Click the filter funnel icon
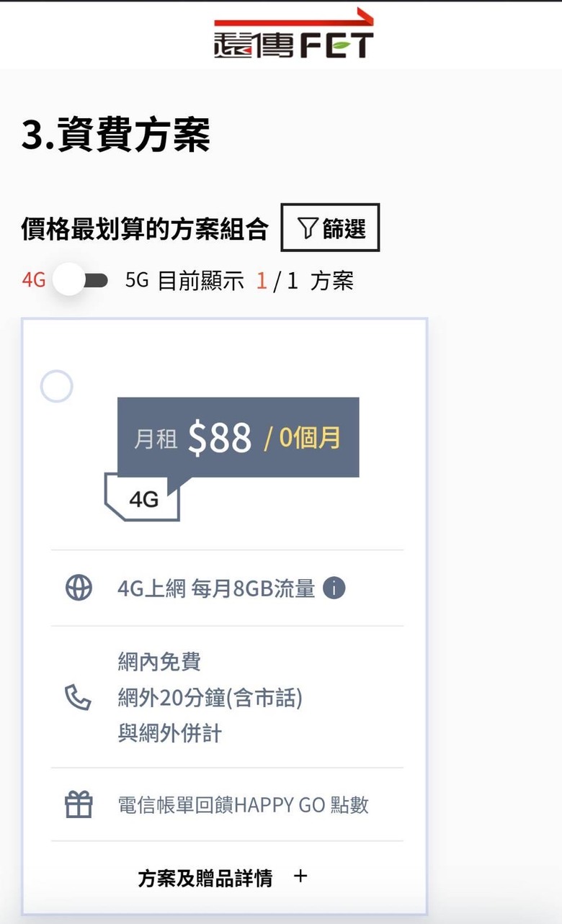 pyautogui.click(x=308, y=229)
